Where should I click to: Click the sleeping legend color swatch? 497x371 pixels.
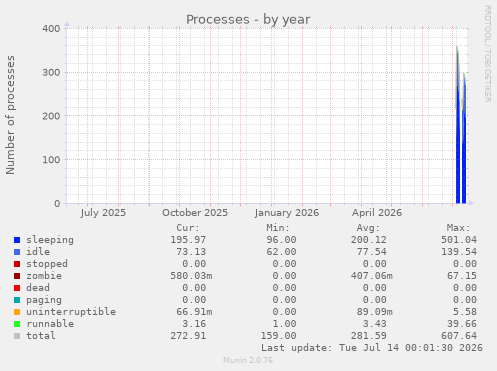(17, 240)
